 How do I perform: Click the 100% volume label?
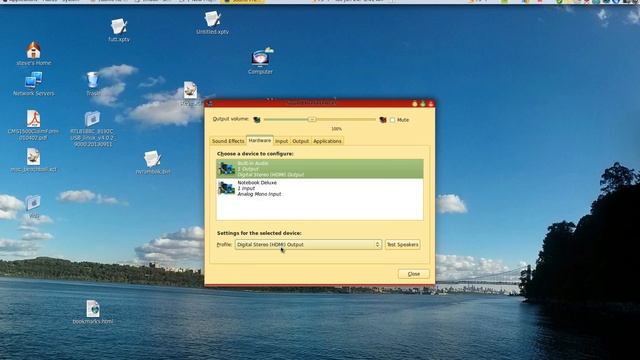point(336,129)
